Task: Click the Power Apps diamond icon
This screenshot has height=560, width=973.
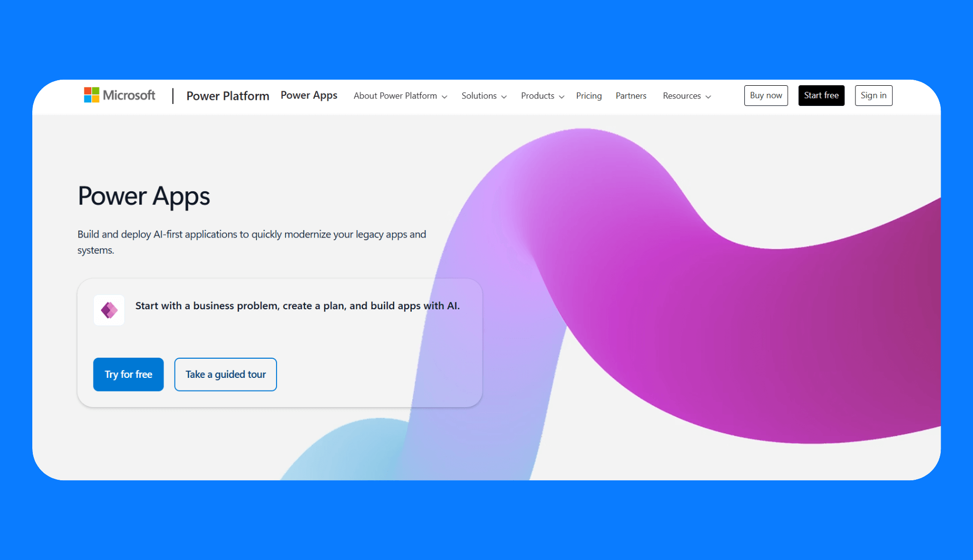Action: 109,310
